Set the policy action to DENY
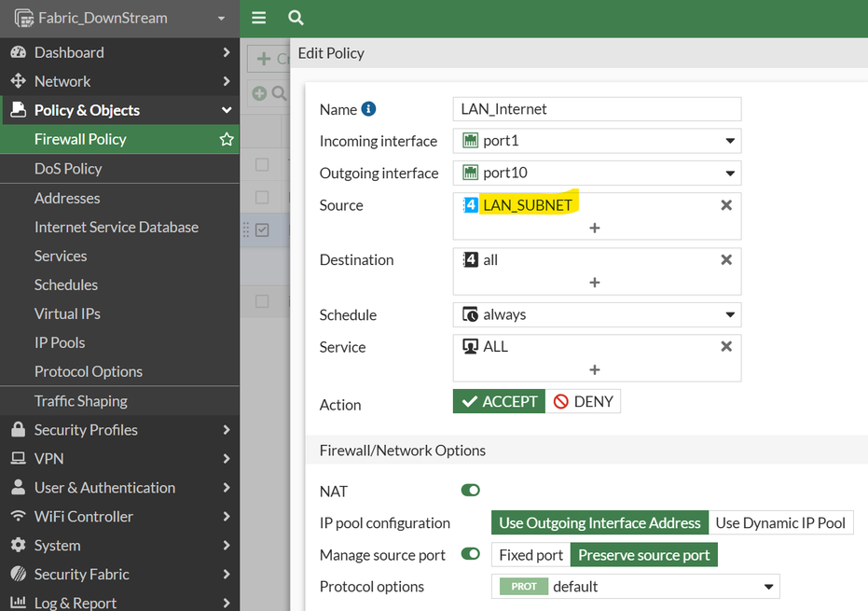 click(584, 402)
